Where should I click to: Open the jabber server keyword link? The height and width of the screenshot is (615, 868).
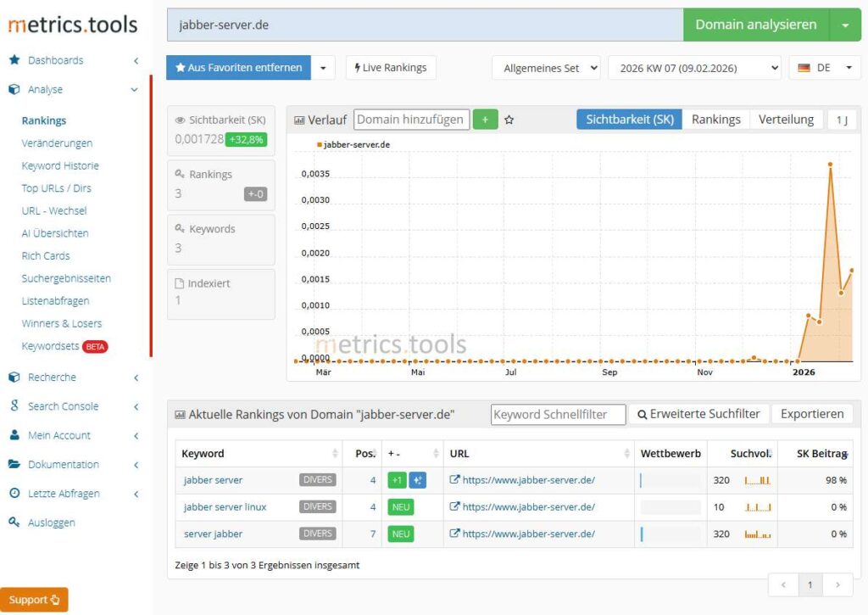pyautogui.click(x=212, y=479)
